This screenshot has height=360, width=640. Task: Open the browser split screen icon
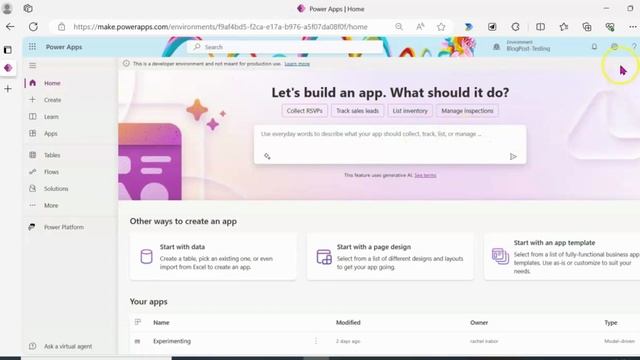click(x=540, y=27)
